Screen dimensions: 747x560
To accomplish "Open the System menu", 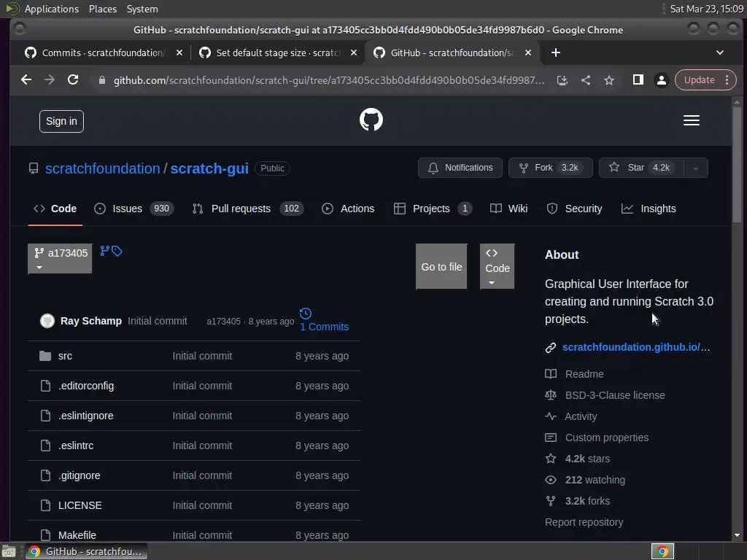I will [142, 9].
